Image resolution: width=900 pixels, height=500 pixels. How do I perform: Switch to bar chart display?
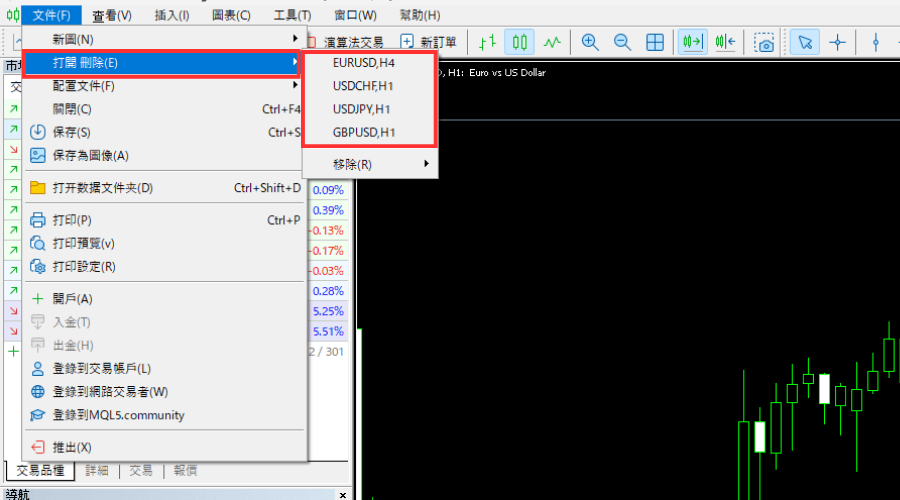487,42
